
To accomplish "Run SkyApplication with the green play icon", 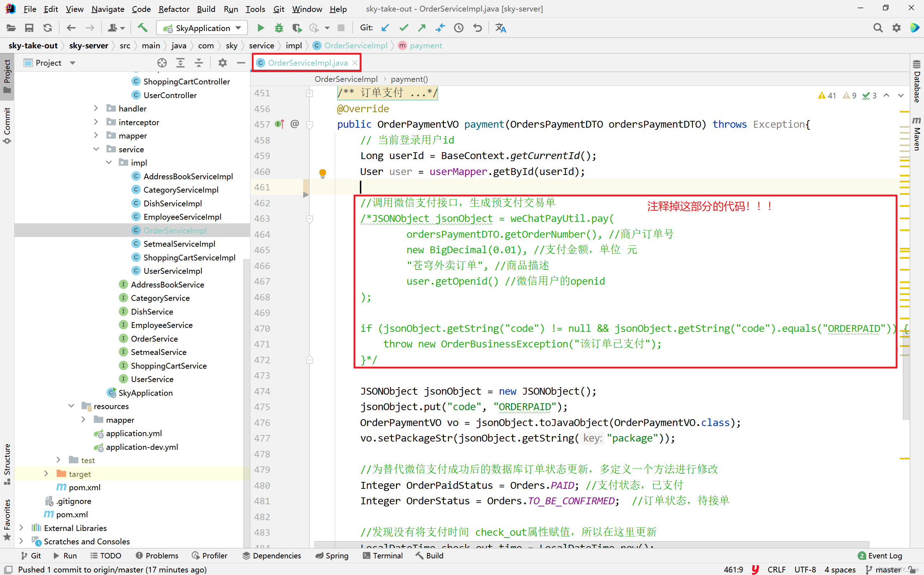I will [261, 28].
